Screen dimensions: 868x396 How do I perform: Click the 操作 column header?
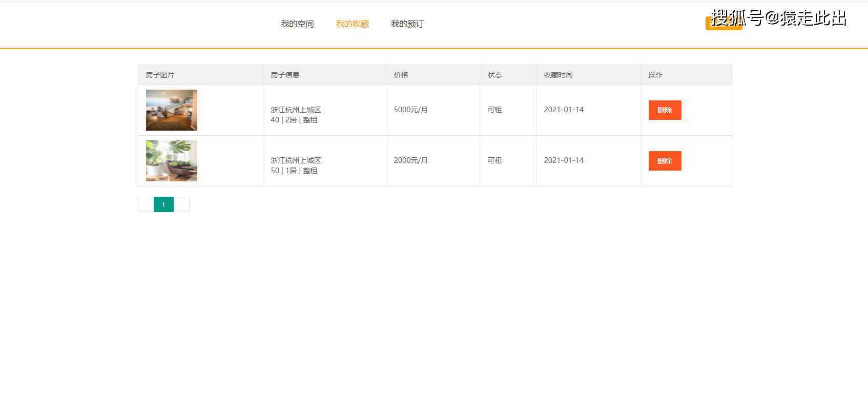(655, 75)
